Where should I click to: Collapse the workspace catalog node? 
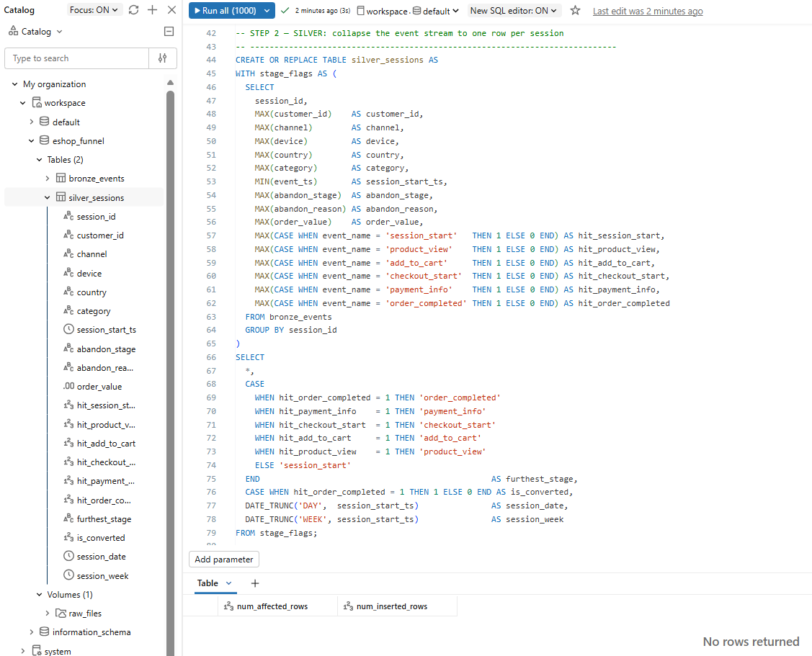click(x=23, y=103)
